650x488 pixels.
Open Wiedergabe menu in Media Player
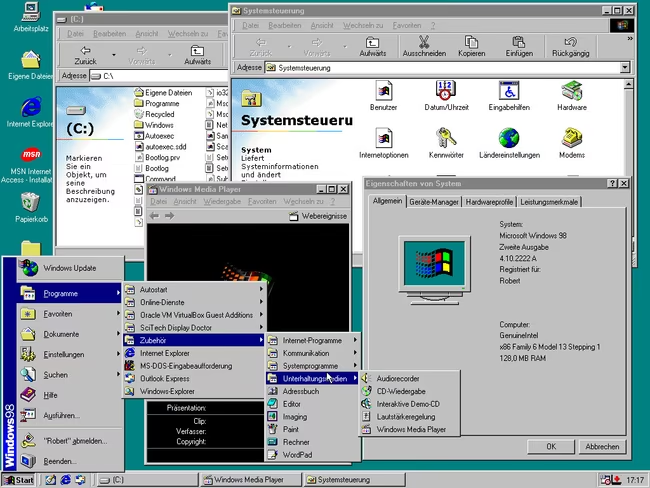[x=222, y=202]
